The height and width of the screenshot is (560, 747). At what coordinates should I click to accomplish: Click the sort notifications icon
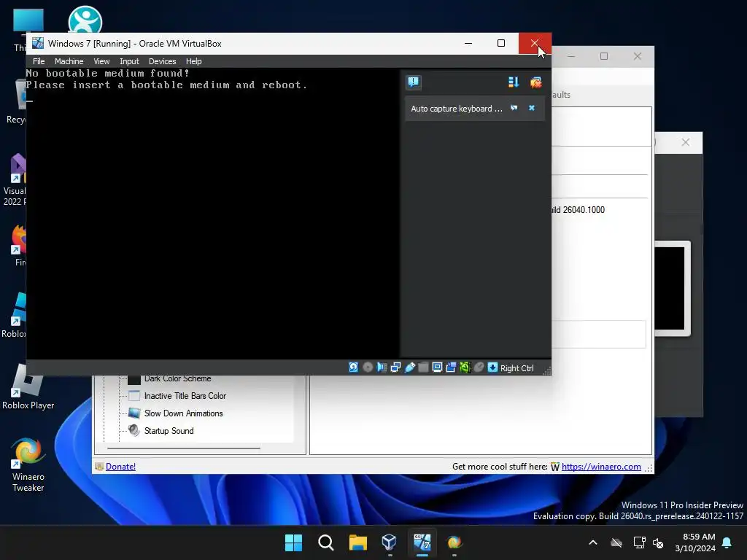[513, 82]
